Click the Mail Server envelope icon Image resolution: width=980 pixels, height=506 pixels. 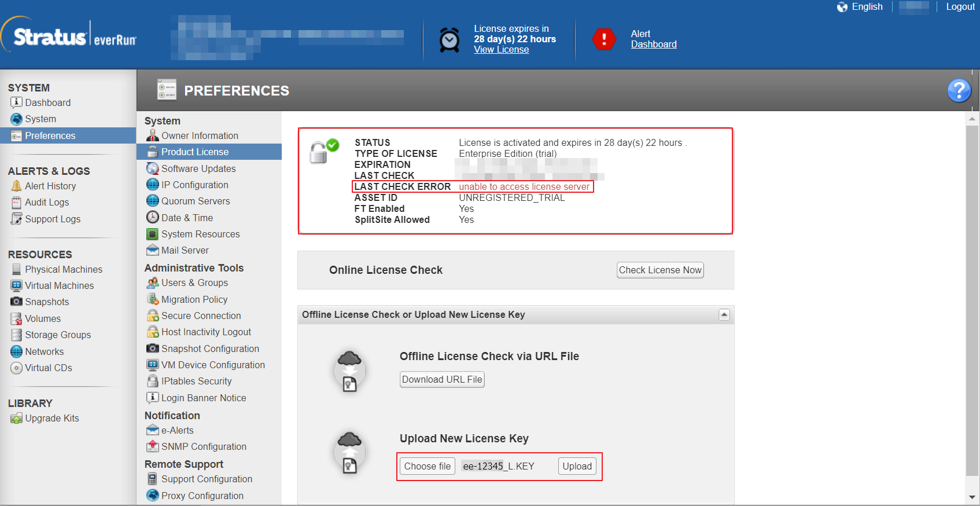click(x=152, y=250)
